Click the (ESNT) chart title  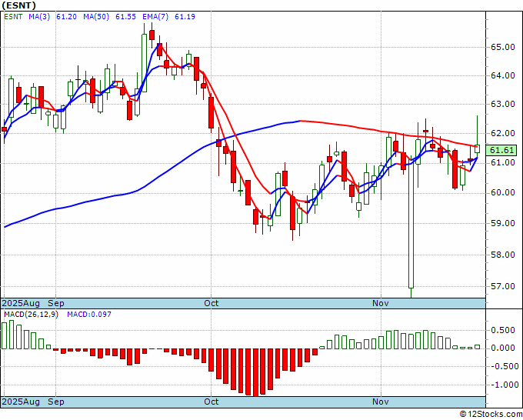18,5
